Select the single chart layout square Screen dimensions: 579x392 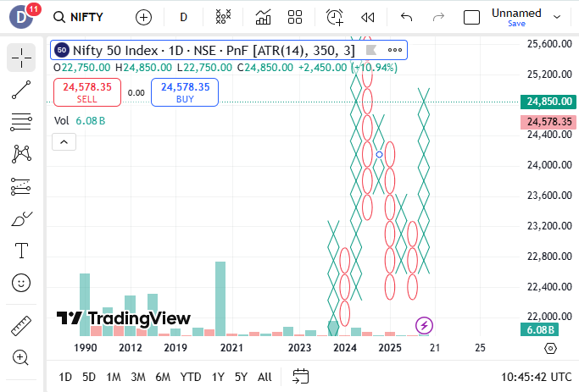[471, 17]
